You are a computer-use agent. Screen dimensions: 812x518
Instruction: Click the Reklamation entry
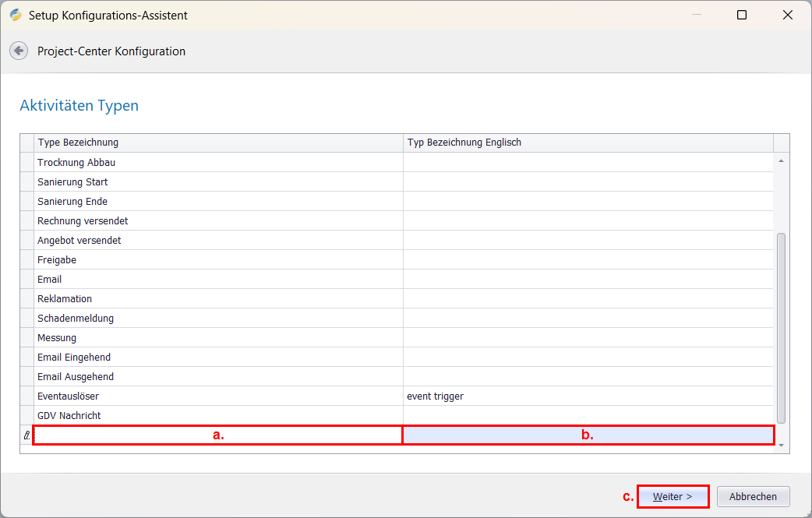(65, 299)
